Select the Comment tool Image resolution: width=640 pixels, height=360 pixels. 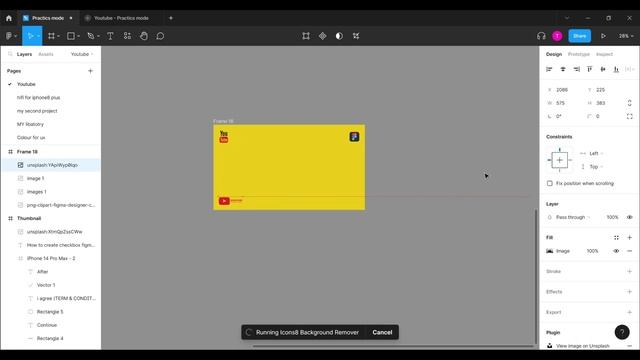click(160, 36)
